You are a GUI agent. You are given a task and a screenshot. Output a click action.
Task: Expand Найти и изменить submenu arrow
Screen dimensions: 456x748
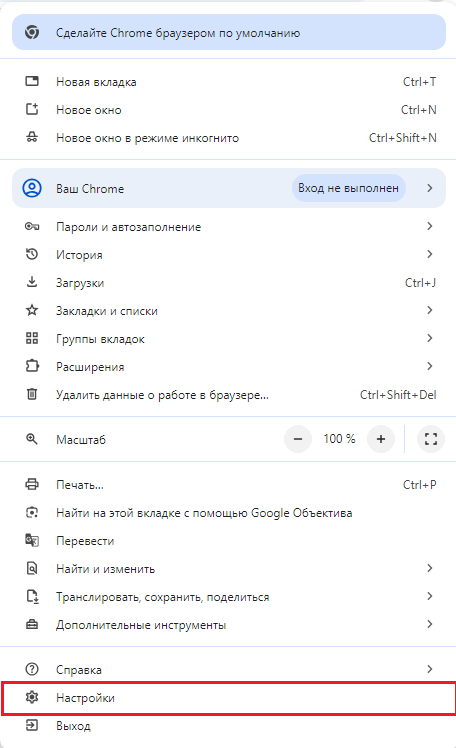click(x=430, y=568)
